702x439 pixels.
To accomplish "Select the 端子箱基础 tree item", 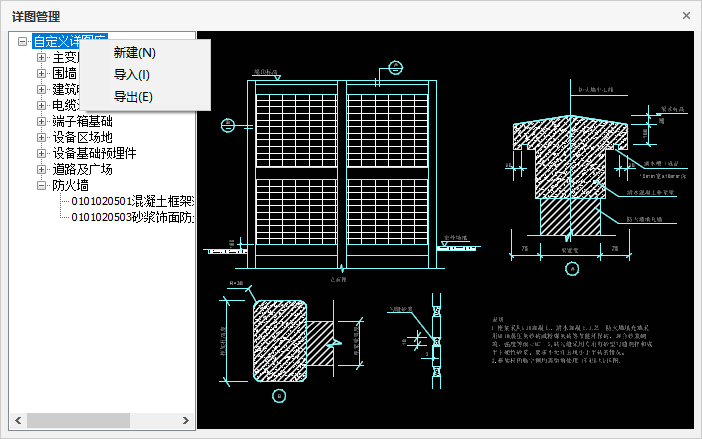I will pyautogui.click(x=82, y=122).
